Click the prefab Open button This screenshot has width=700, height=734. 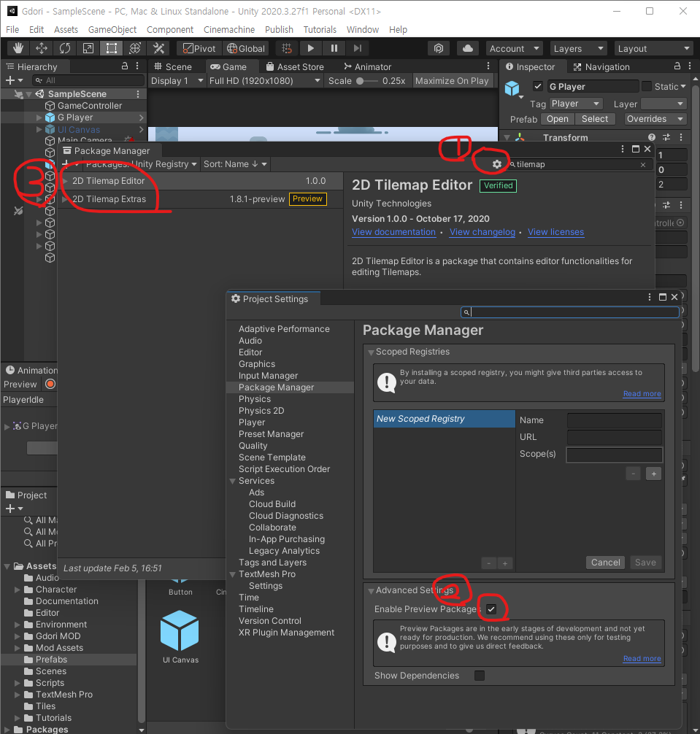[x=557, y=119]
